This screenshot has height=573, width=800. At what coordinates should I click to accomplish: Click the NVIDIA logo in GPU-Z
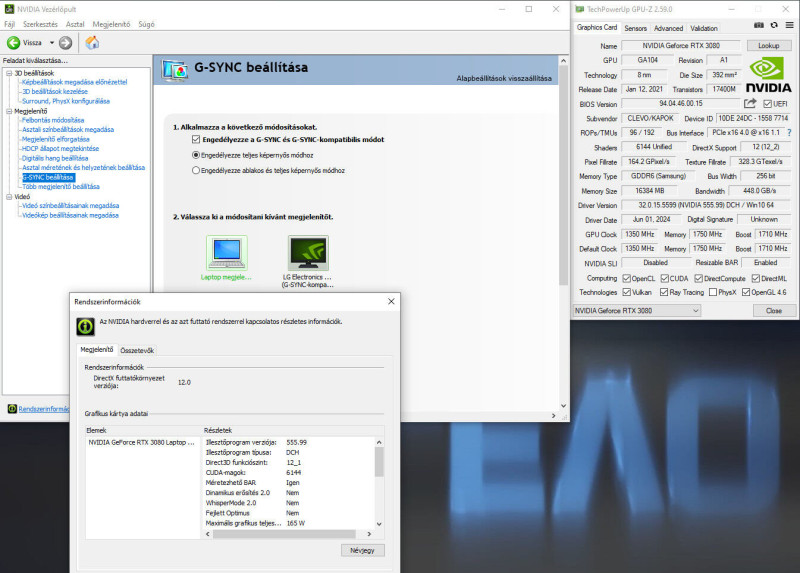coord(768,74)
